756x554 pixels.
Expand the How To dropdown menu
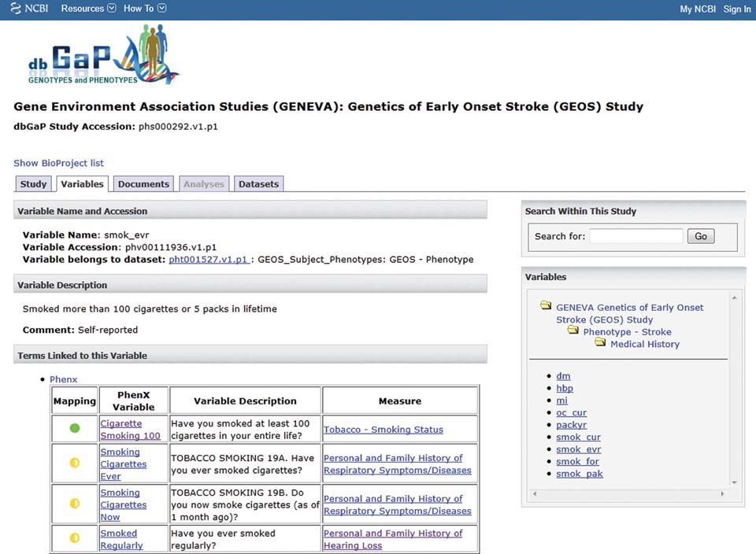click(x=145, y=8)
